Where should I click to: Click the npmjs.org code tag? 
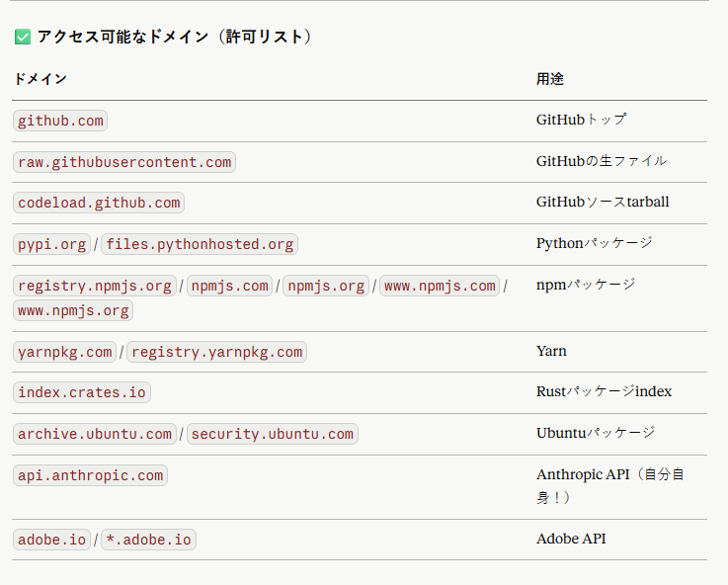pos(326,286)
